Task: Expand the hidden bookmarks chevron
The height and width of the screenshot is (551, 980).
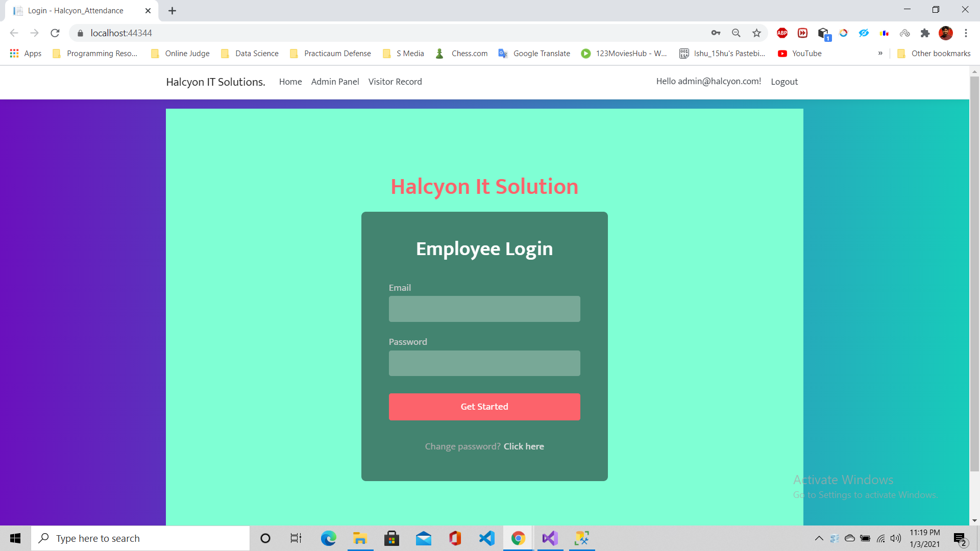Action: click(x=880, y=53)
